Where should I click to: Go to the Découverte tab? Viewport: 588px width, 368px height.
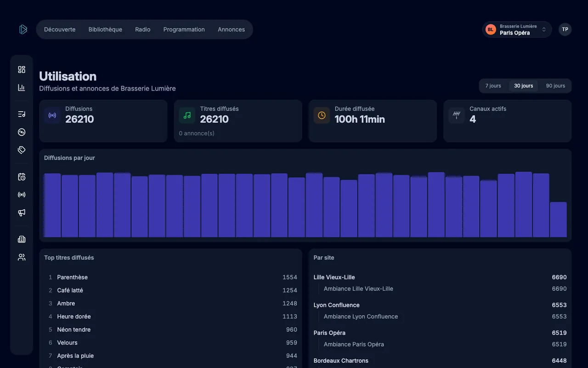pos(60,29)
